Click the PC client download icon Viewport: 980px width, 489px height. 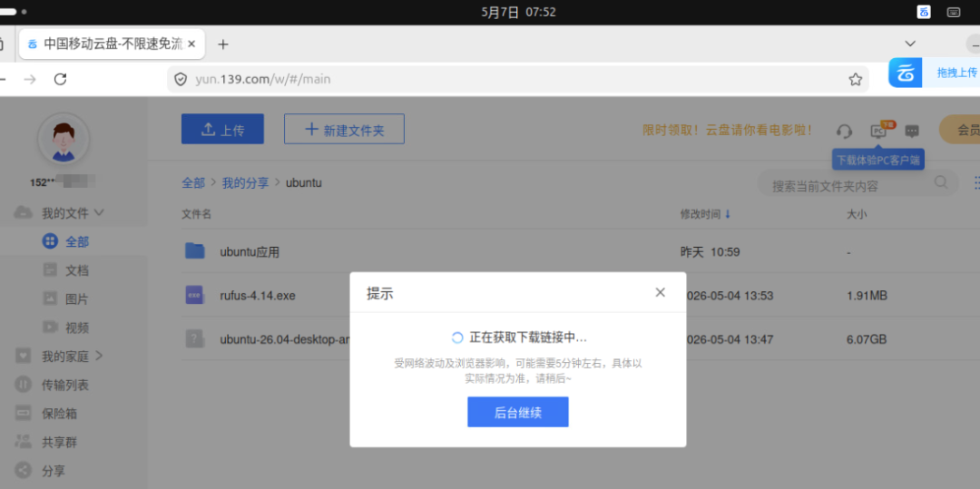click(x=879, y=131)
